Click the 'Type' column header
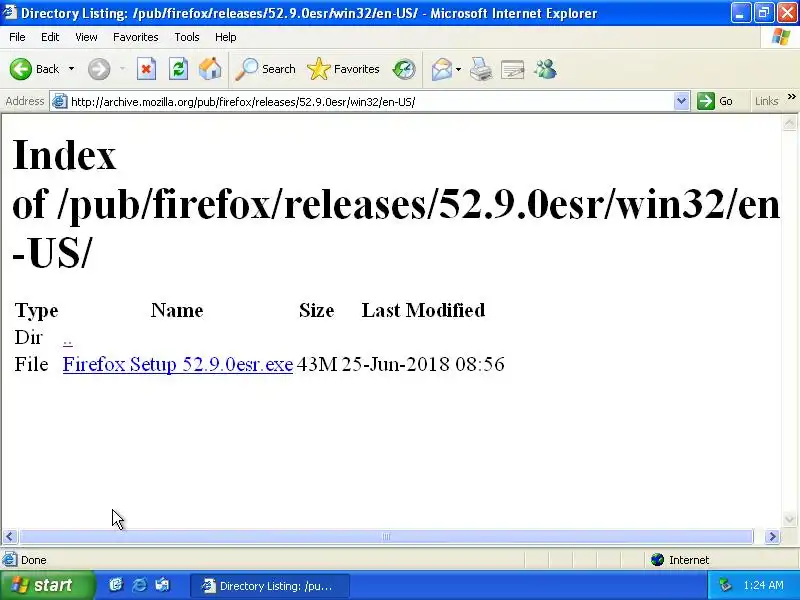This screenshot has height=600, width=800. coord(37,310)
